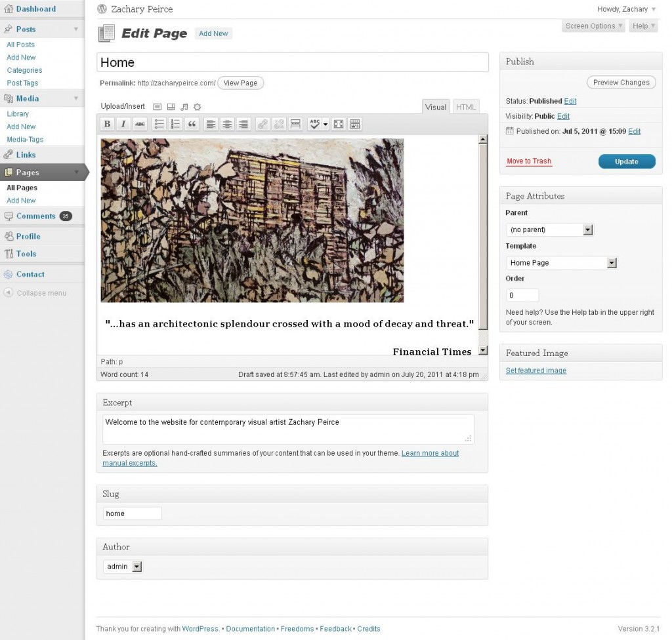Open the Links menu
This screenshot has height=640, width=672.
coord(26,155)
